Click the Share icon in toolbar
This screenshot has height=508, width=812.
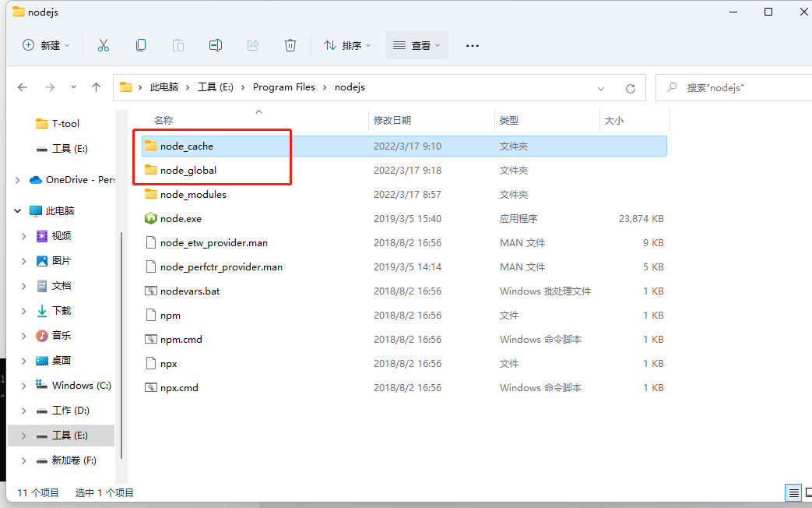pos(253,46)
